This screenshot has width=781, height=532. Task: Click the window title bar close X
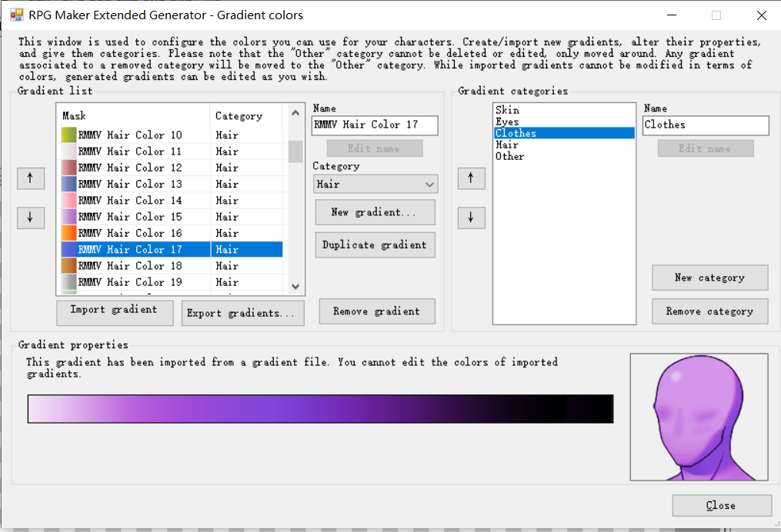(x=762, y=15)
